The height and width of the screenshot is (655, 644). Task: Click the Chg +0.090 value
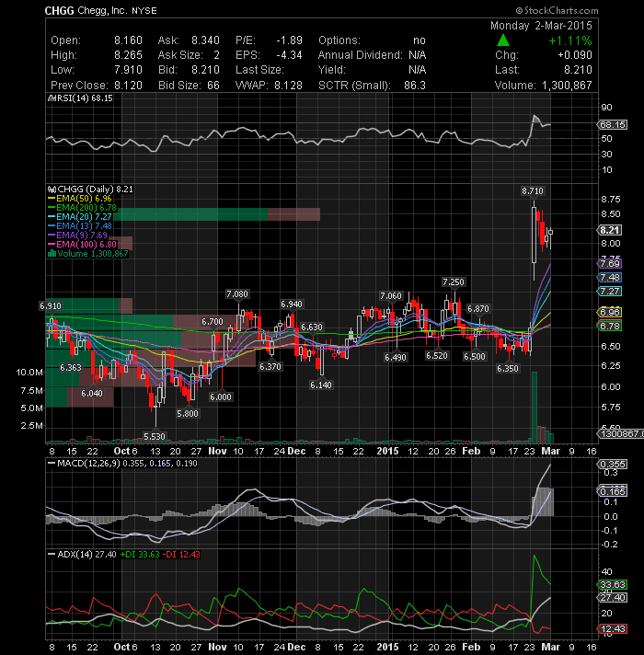click(575, 55)
